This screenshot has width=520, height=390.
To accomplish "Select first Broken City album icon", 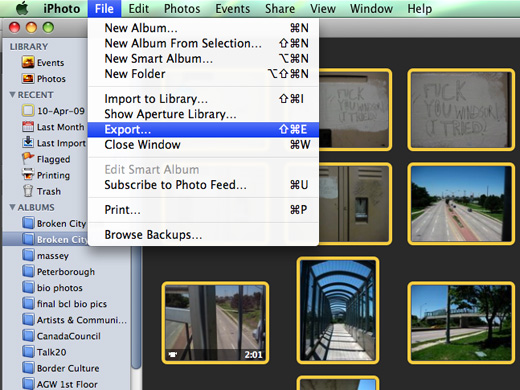I will (28, 223).
